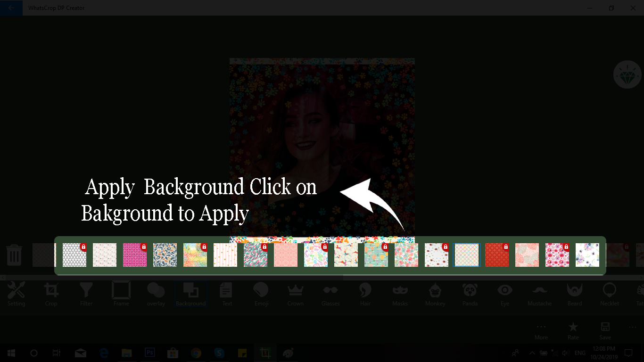Open the More options button
The height and width of the screenshot is (362, 644).
click(x=541, y=331)
